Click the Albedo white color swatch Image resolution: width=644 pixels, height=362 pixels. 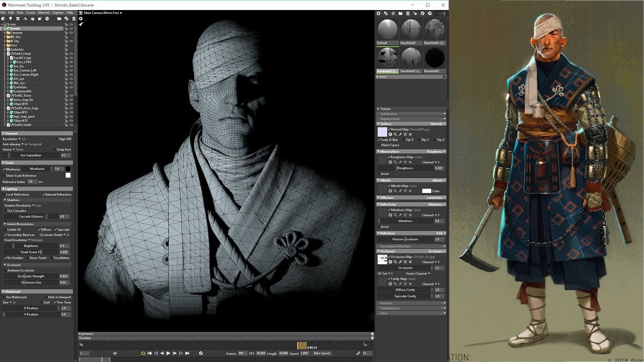tap(427, 191)
